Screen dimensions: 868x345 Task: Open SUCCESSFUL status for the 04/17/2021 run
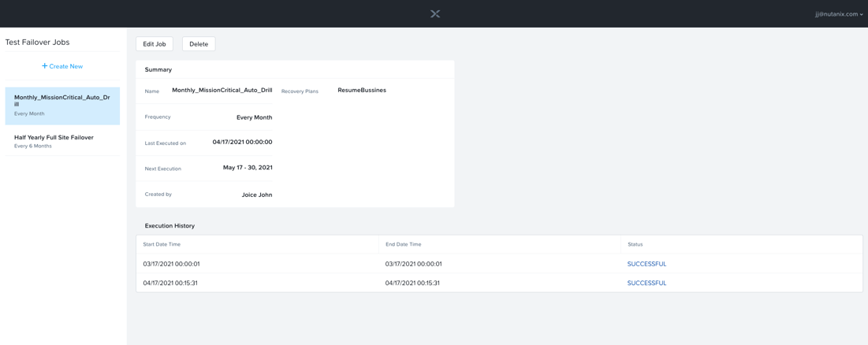pos(646,283)
